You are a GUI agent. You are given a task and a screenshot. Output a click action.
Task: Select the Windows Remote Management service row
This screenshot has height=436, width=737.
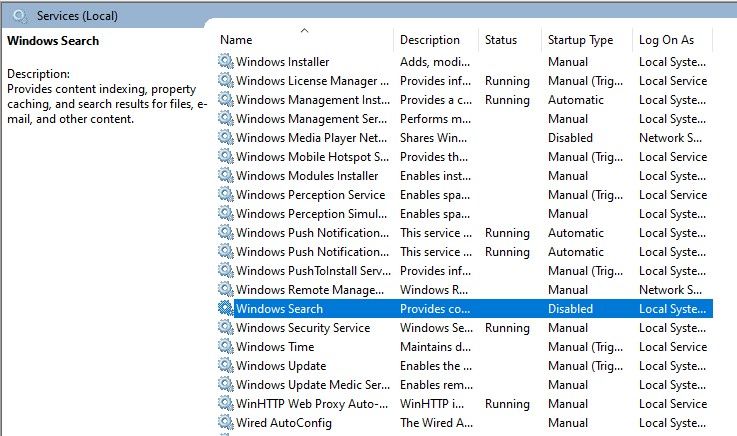click(x=312, y=290)
